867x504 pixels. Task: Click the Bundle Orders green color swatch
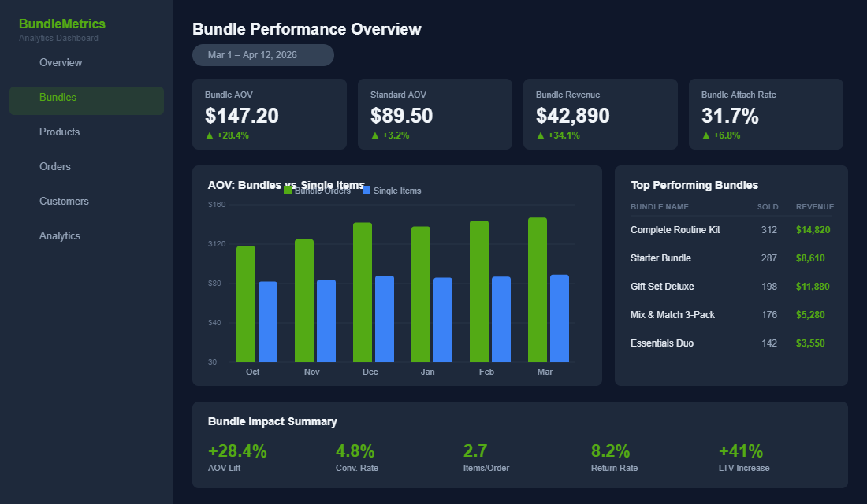coord(289,190)
